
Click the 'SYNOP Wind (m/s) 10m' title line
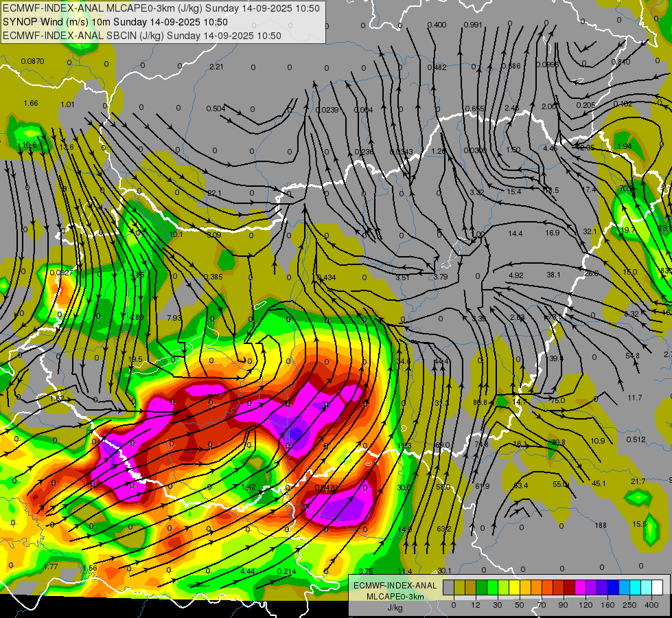(x=115, y=22)
